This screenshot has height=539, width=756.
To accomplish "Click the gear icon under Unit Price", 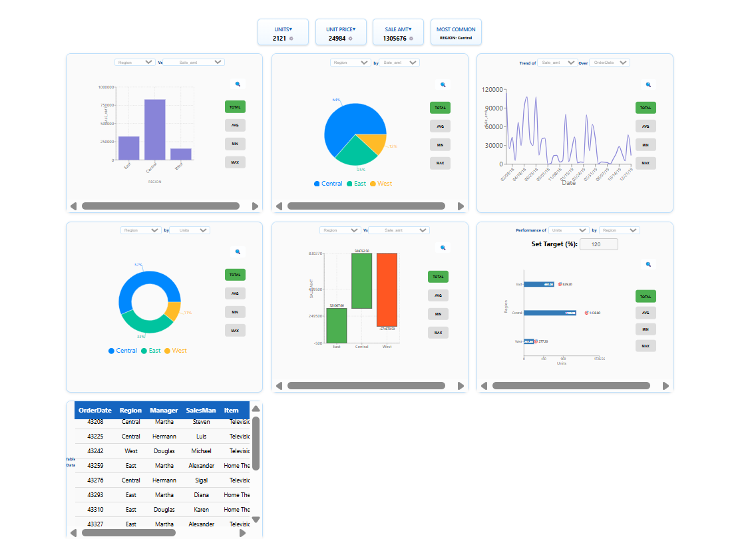I will [x=351, y=39].
